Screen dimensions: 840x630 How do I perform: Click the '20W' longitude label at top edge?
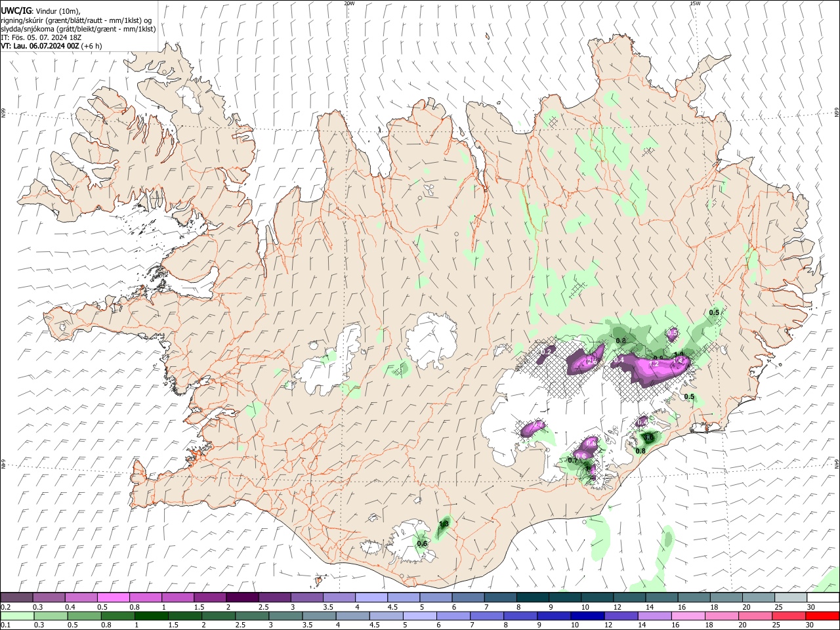pyautogui.click(x=349, y=3)
